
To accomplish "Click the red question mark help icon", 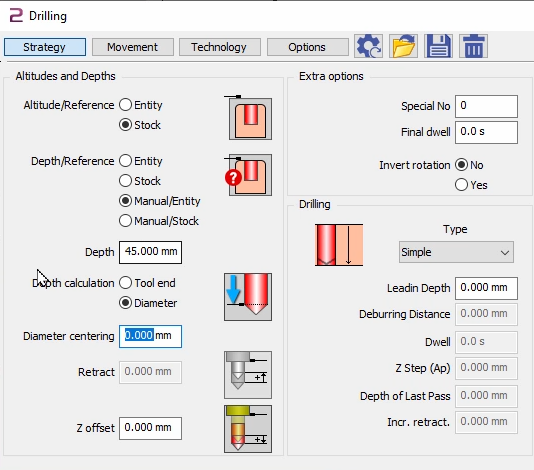I will 233,177.
